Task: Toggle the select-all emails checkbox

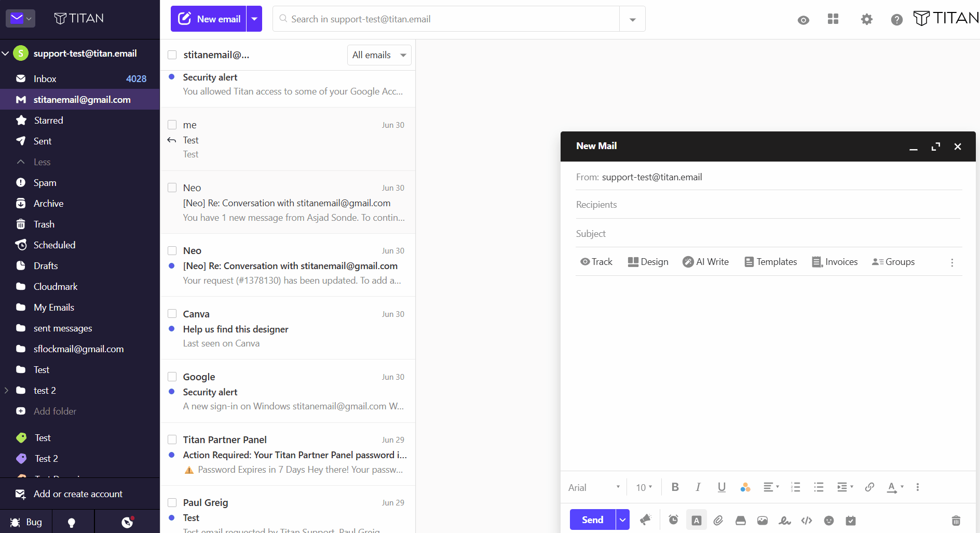Action: [x=172, y=55]
